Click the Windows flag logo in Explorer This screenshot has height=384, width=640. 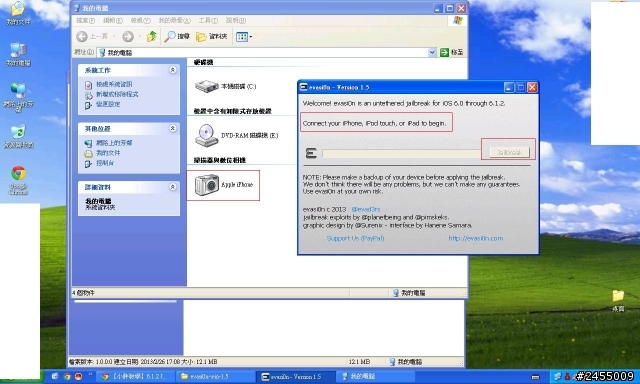[458, 20]
